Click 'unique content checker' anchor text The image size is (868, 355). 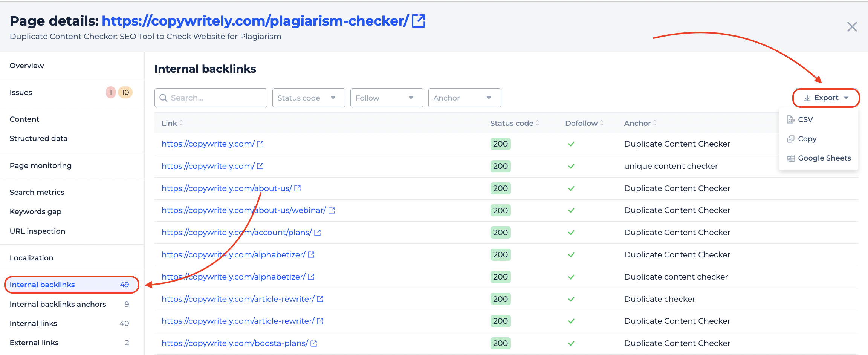(671, 166)
